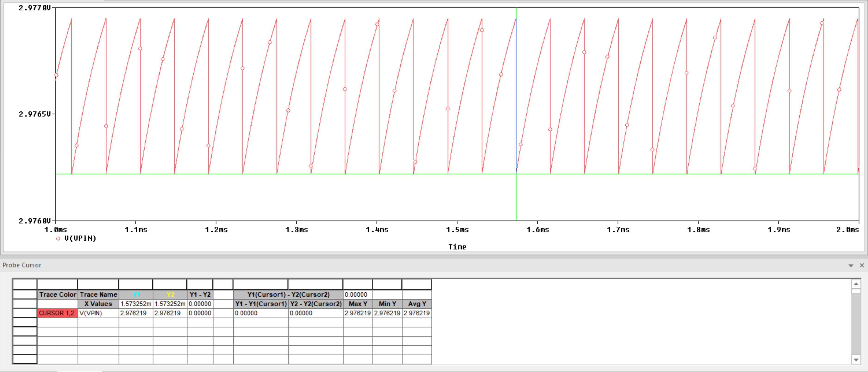Select the Y1 column header

coord(136,295)
